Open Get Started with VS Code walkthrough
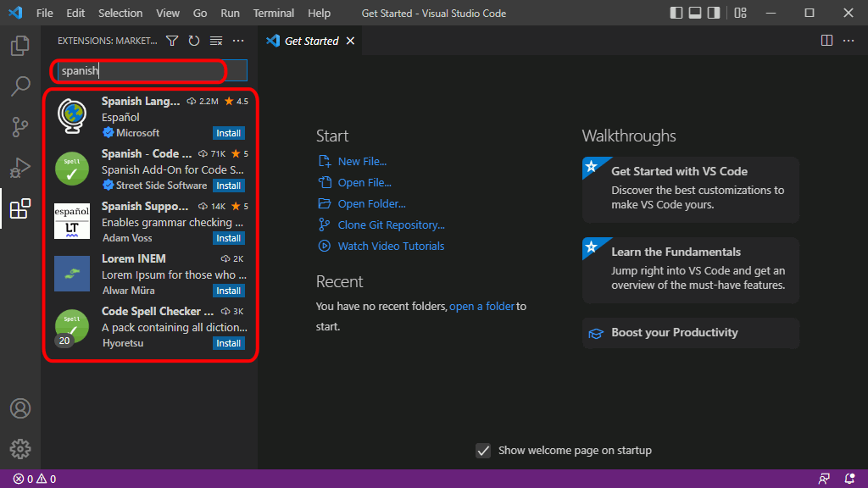Viewport: 868px width, 488px height. [x=690, y=190]
